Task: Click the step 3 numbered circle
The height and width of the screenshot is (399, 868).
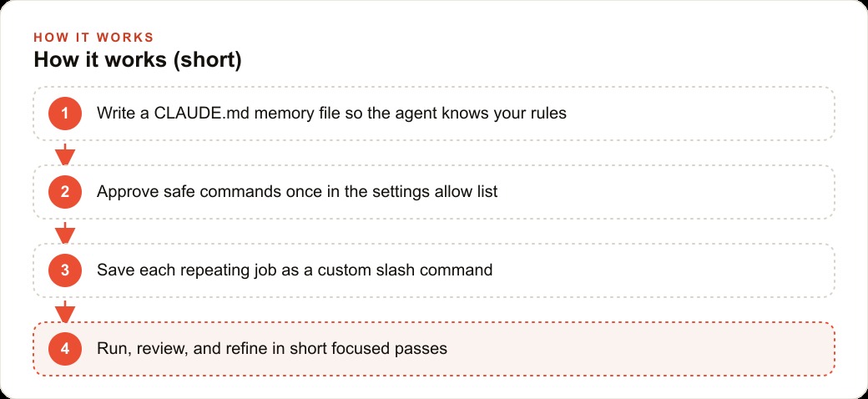Action: [x=65, y=270]
